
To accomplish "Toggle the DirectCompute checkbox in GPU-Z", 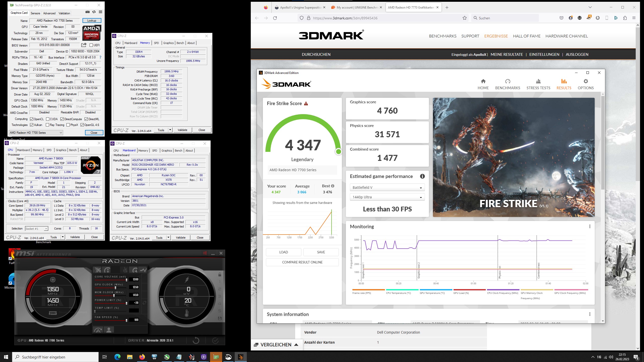I will pyautogui.click(x=62, y=119).
